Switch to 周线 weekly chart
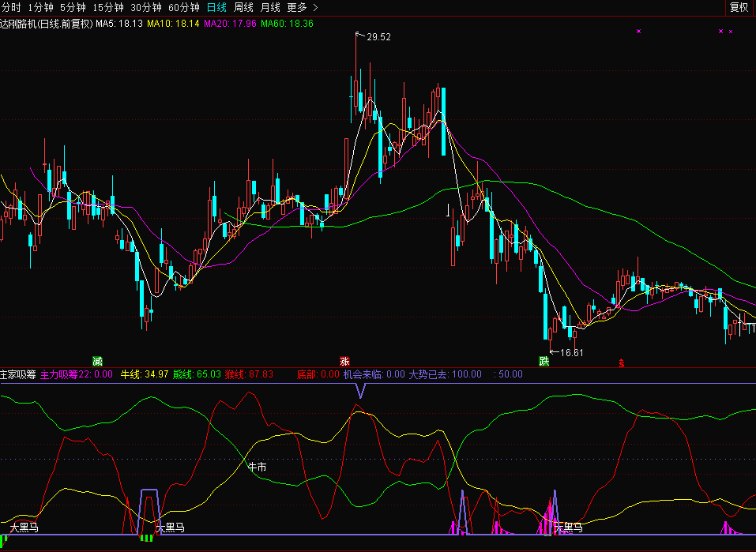The height and width of the screenshot is (552, 756). click(243, 7)
